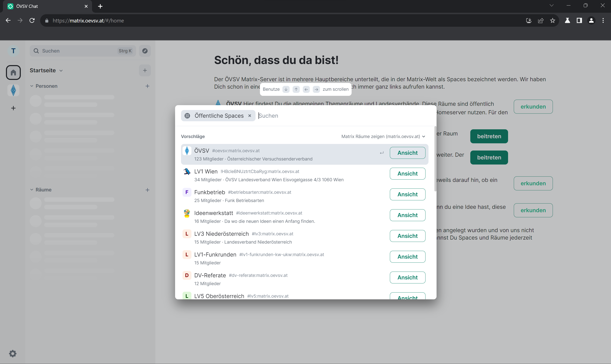Click Ansicht for LV1 Wien
This screenshot has height=364, width=611.
point(407,174)
